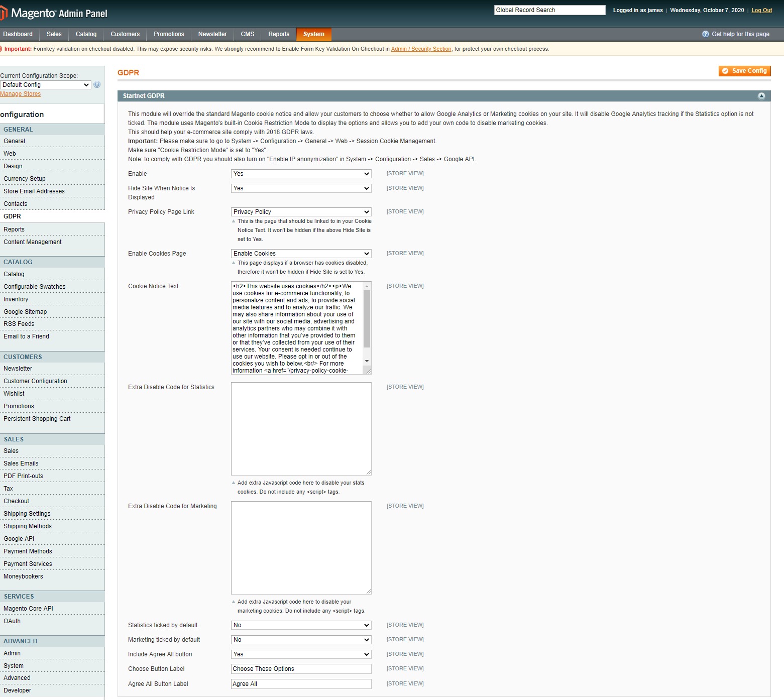Open the CMS menu
This screenshot has width=784, height=700.
coord(248,34)
